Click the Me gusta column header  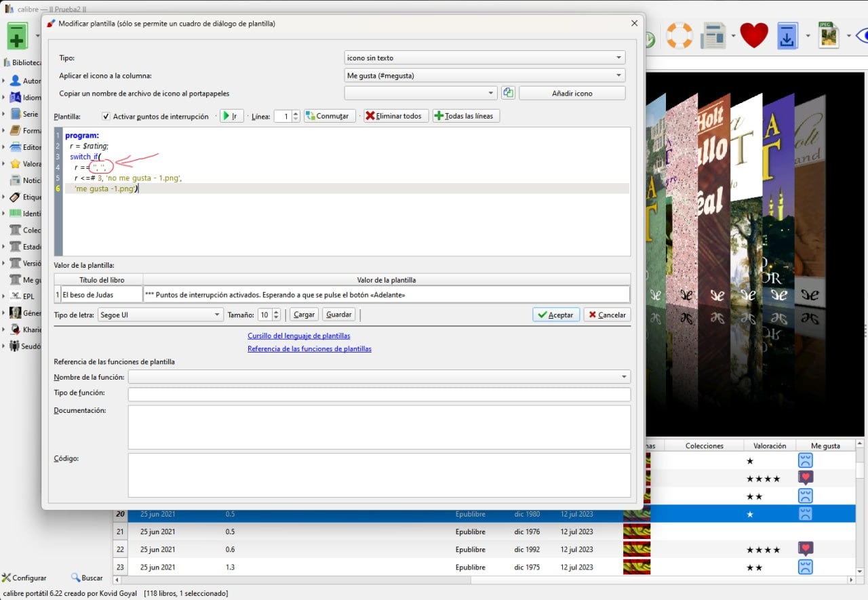click(x=825, y=445)
